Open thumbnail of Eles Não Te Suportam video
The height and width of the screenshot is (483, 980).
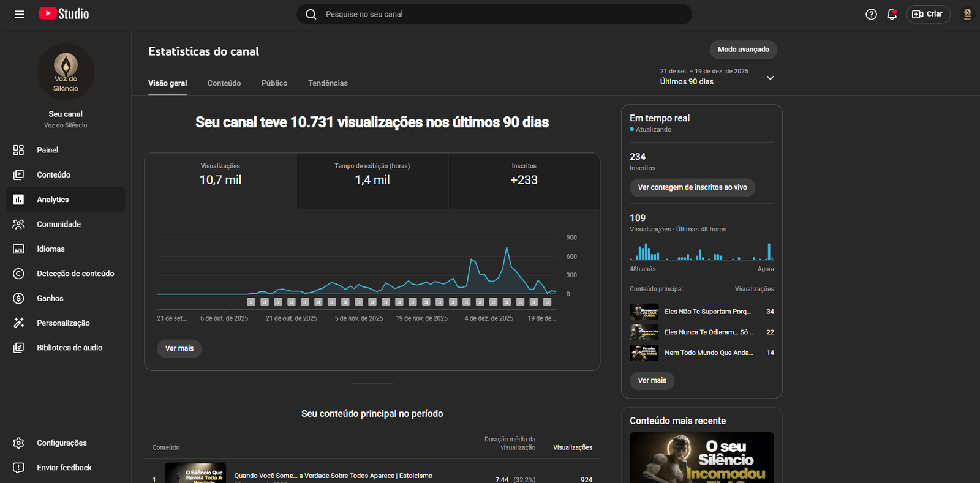(644, 312)
